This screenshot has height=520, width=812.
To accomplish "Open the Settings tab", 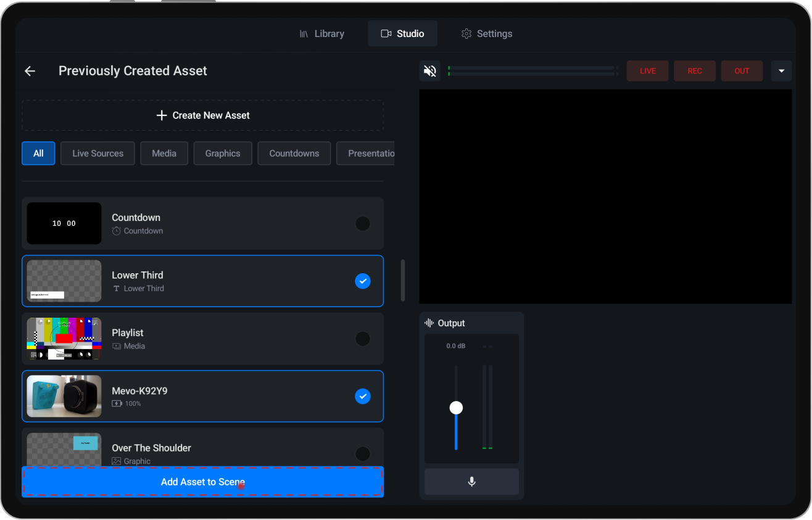I will 494,33.
